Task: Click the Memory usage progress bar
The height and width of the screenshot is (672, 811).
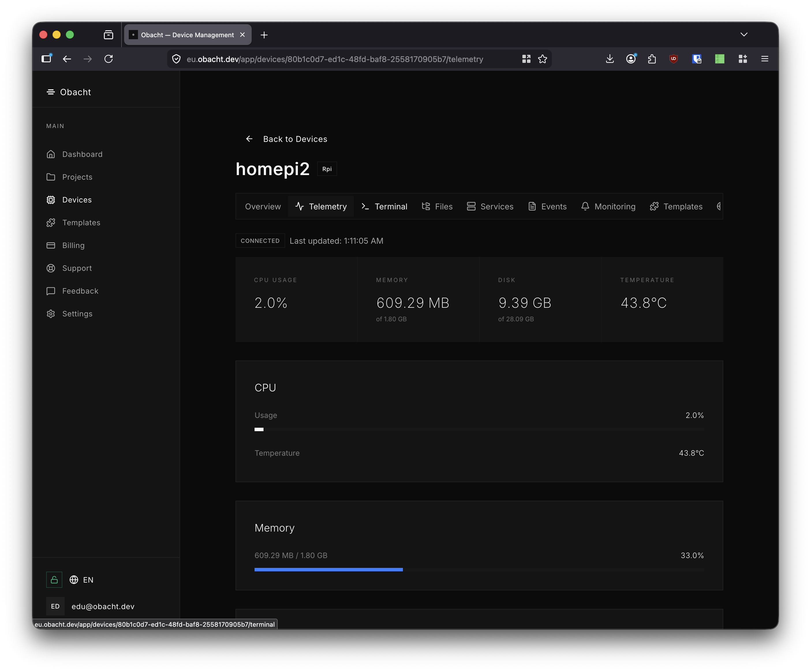Action: 479,569
